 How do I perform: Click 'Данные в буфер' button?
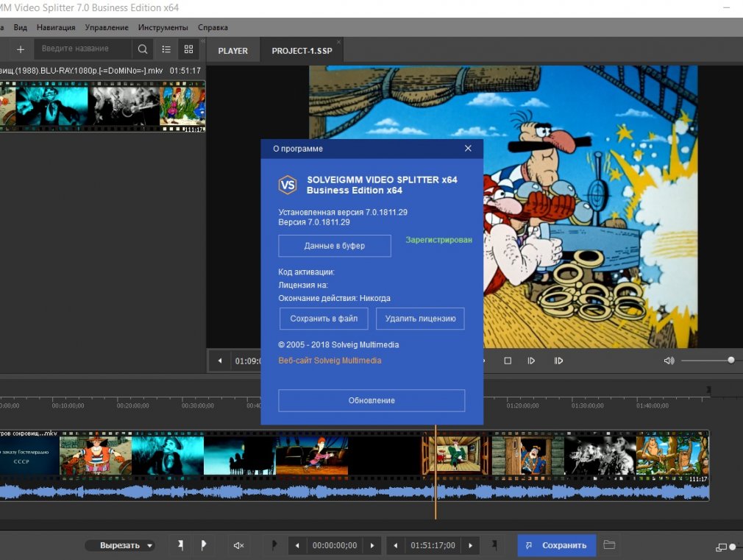tap(335, 246)
